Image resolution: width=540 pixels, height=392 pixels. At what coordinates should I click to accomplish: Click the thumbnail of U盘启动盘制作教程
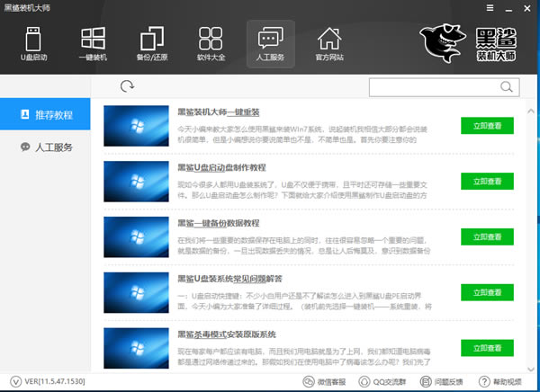pyautogui.click(x=137, y=182)
